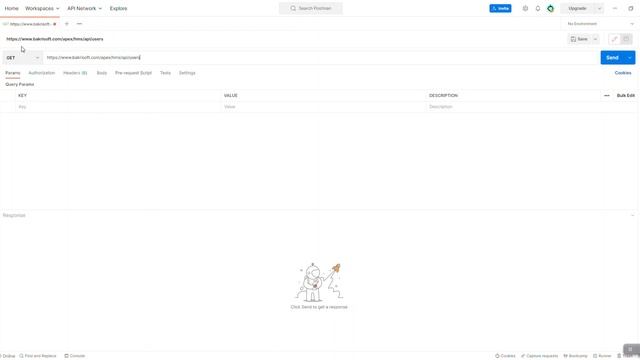Switch to the request Settings tab
Screen dimensions: 640x360
tap(187, 73)
